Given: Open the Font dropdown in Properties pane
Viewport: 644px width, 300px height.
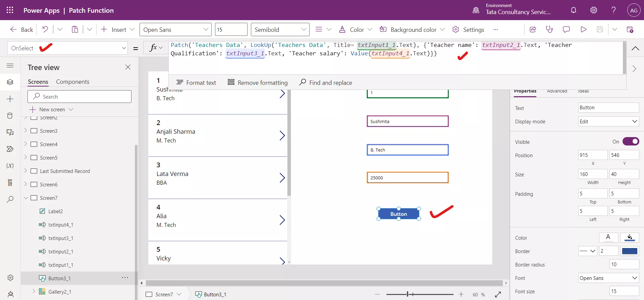Looking at the screenshot, I should pyautogui.click(x=608, y=278).
